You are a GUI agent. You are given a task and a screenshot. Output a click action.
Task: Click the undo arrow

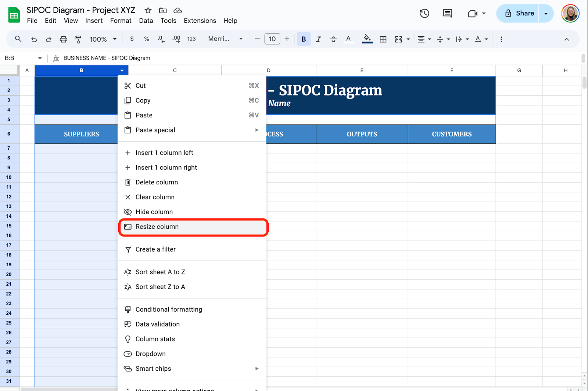point(34,39)
